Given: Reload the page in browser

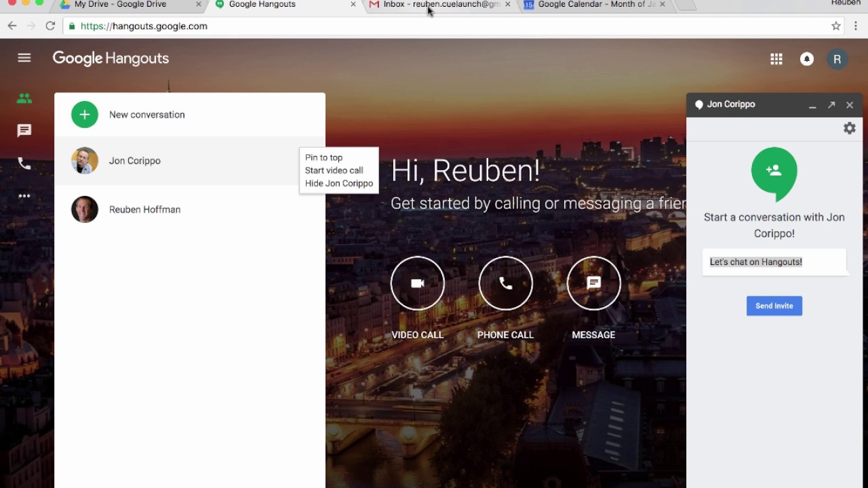Looking at the screenshot, I should click(x=50, y=26).
